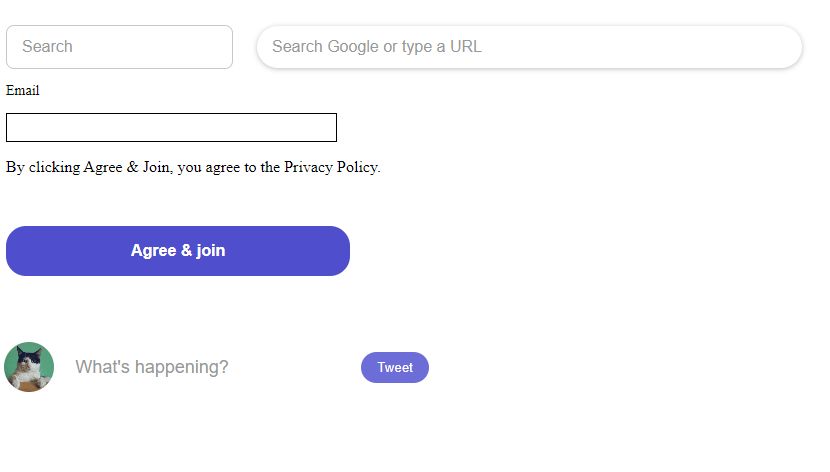Open the profile via the round cat picture
This screenshot has width=830, height=472.
pyautogui.click(x=29, y=367)
